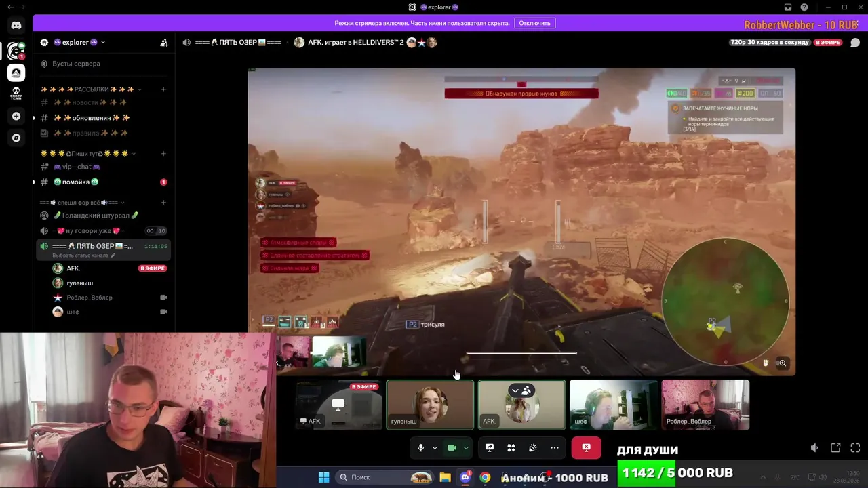
Task: Open the Crazy Team server icon
Action: click(x=16, y=94)
